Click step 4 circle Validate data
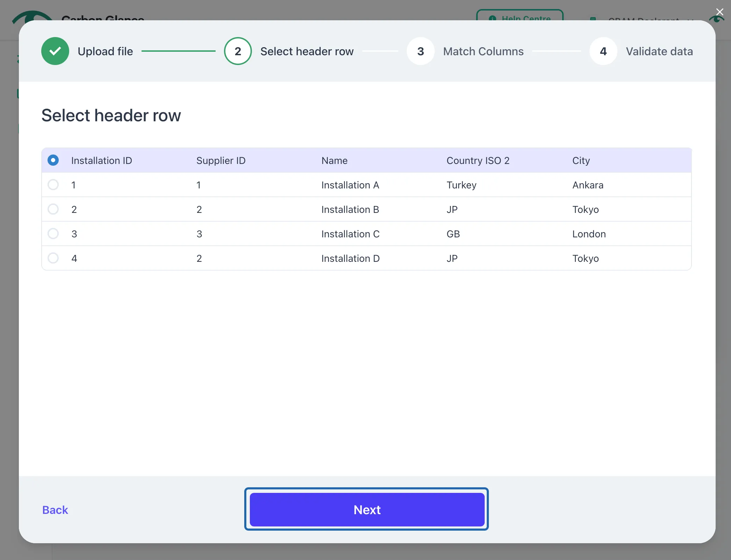 click(x=603, y=51)
